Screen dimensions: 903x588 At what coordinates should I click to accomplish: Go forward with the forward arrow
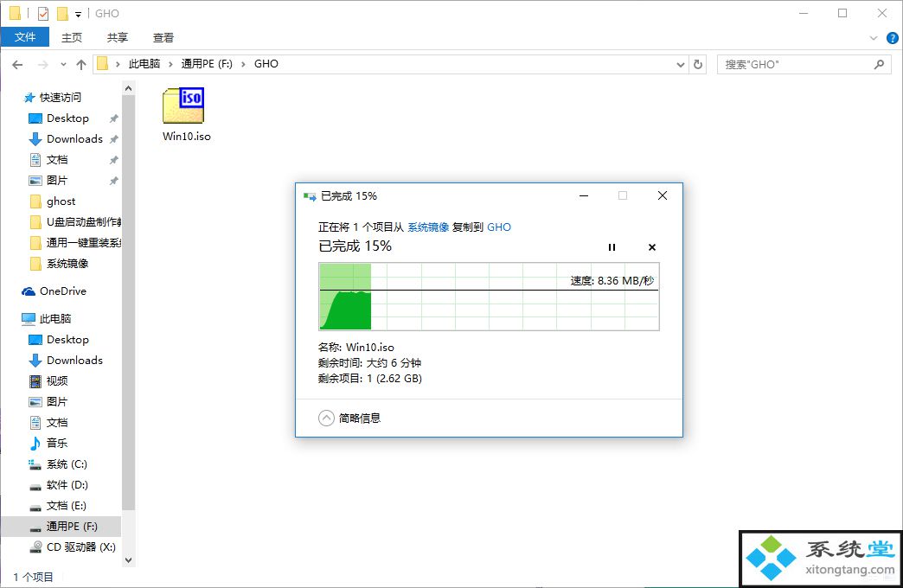coord(43,65)
